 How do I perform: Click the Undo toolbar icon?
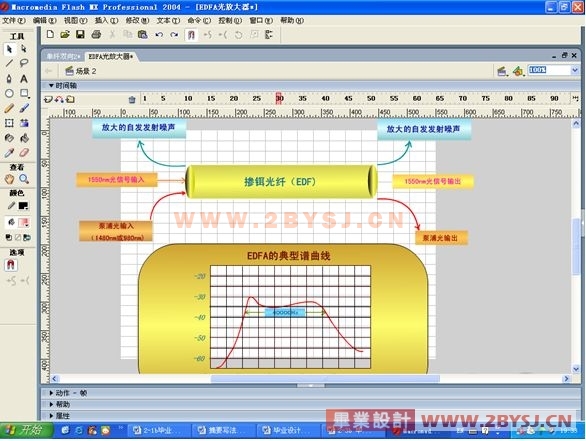tap(159, 34)
